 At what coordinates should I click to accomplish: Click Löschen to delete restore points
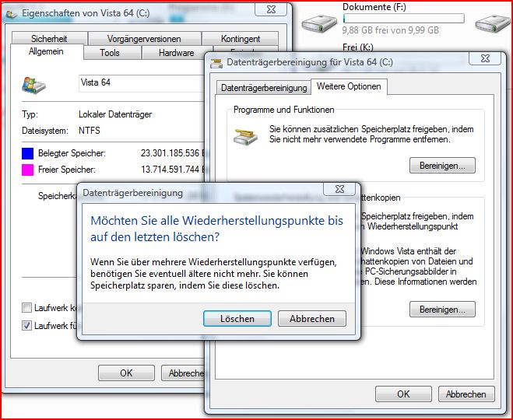coord(237,318)
